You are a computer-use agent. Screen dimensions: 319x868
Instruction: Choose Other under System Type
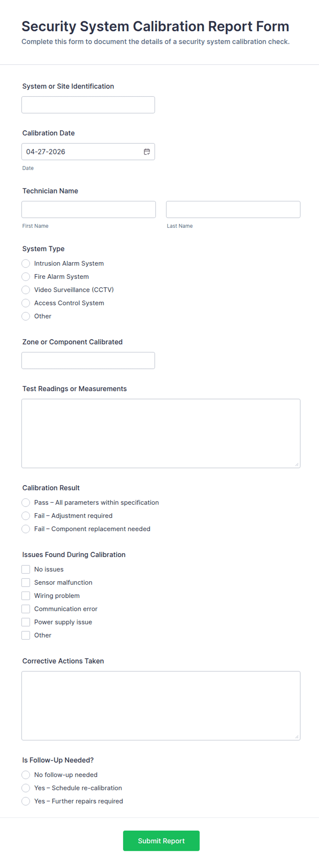click(26, 316)
